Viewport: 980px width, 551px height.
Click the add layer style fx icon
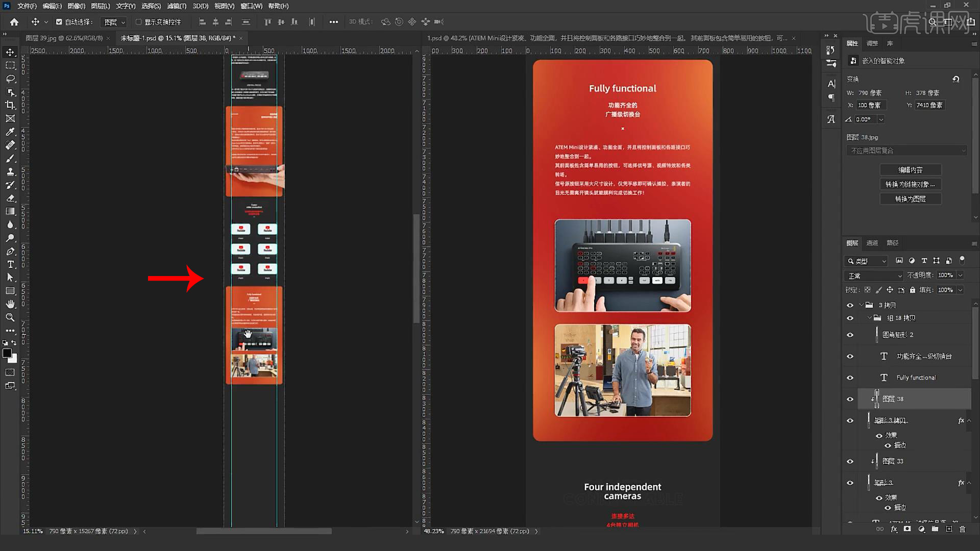click(x=894, y=530)
